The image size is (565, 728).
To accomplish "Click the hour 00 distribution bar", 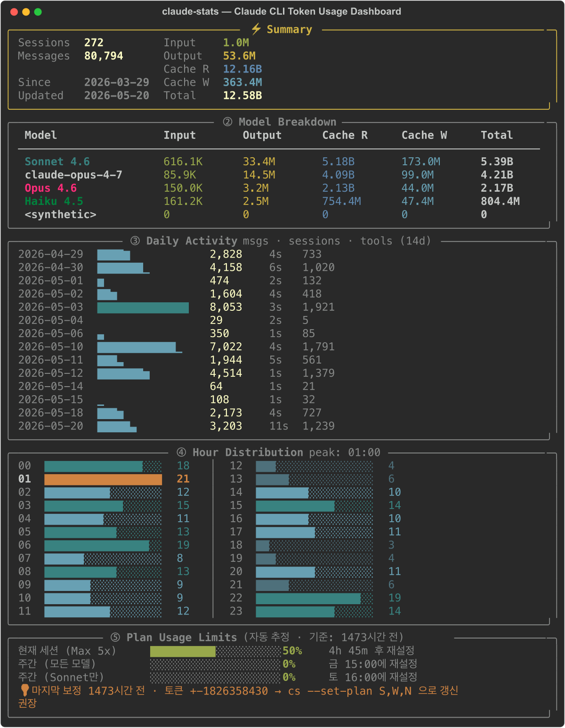I will pos(103,466).
